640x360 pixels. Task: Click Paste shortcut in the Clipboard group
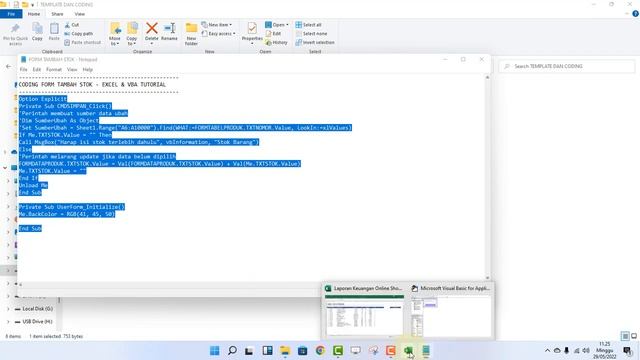click(x=82, y=42)
